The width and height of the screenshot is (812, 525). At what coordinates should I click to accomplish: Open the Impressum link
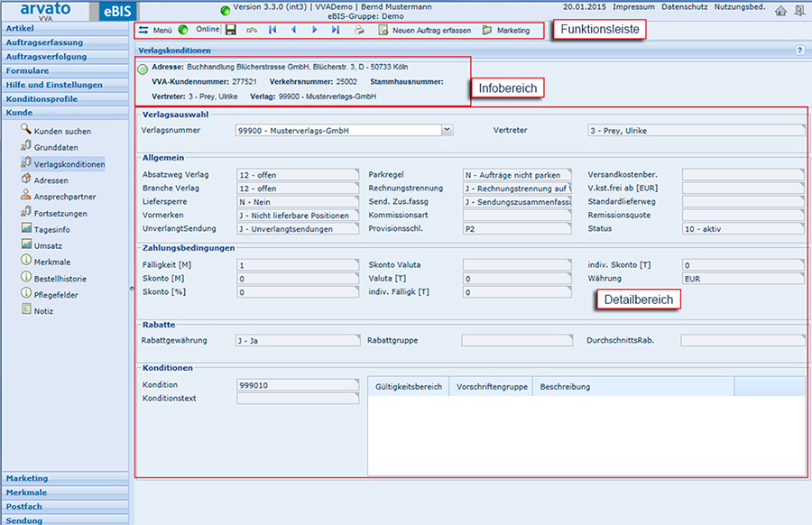click(x=633, y=6)
